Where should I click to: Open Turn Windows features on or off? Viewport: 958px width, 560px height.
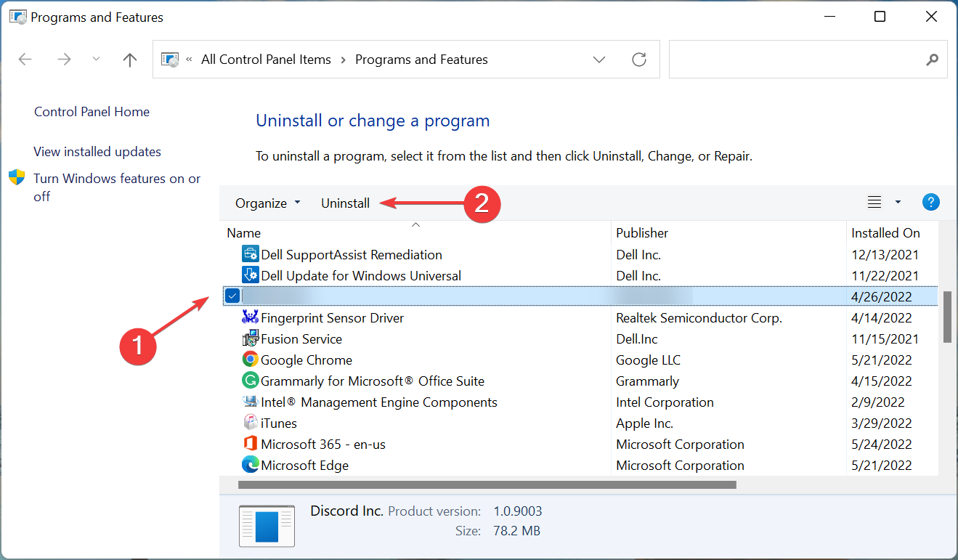point(117,187)
